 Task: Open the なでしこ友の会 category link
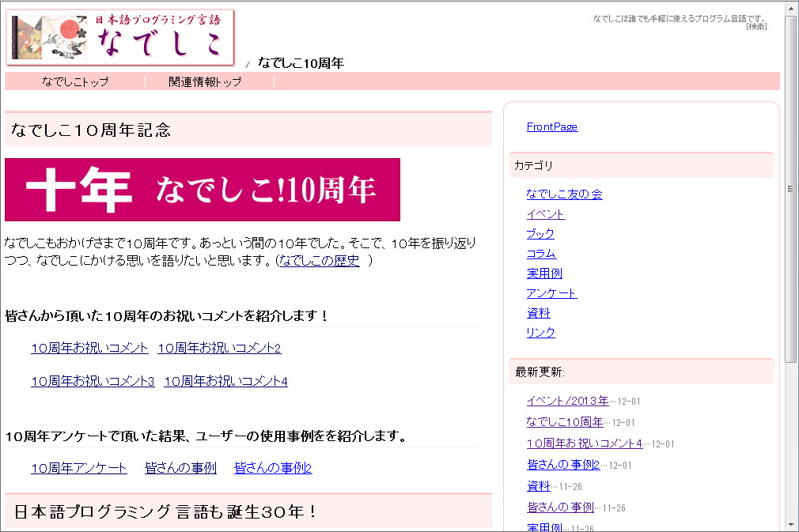[x=564, y=194]
